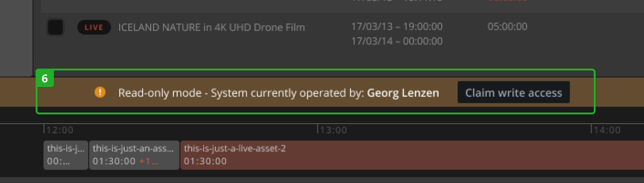This screenshot has width=644, height=183.
Task: Tick the checkbox beside ICELAND NATURE row
Action: tap(55, 27)
